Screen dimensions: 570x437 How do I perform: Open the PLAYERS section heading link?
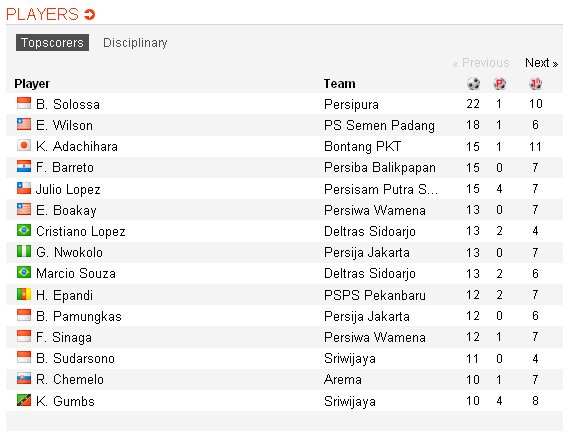pos(42,15)
